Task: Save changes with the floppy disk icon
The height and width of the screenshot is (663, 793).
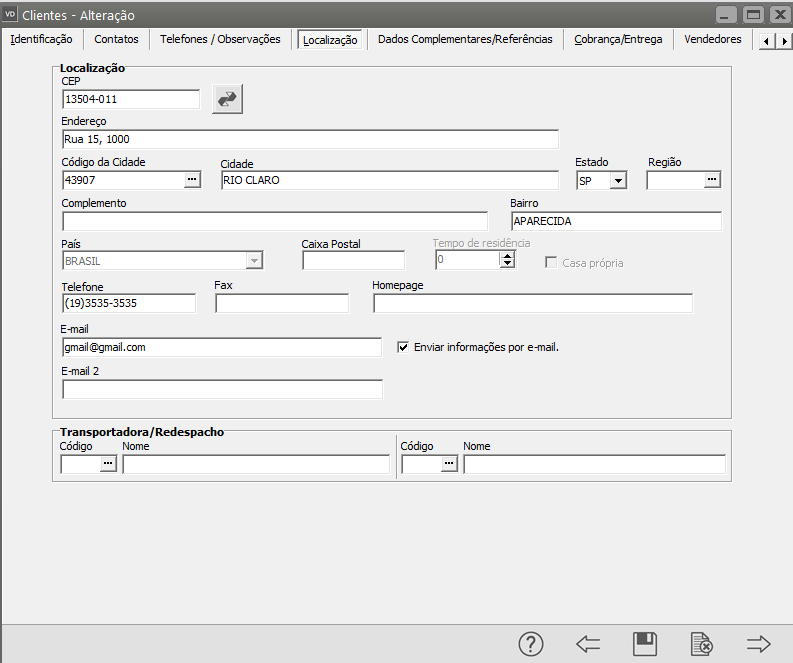Action: (645, 644)
